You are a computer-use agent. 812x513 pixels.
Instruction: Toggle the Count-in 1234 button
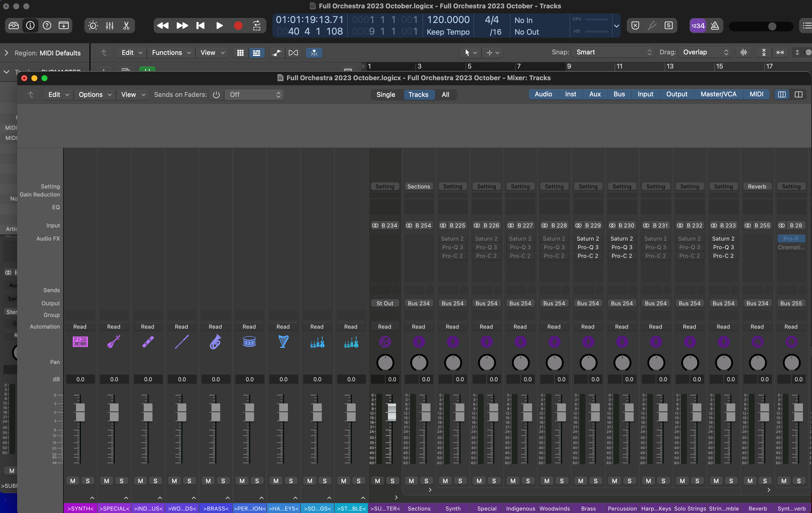click(698, 26)
